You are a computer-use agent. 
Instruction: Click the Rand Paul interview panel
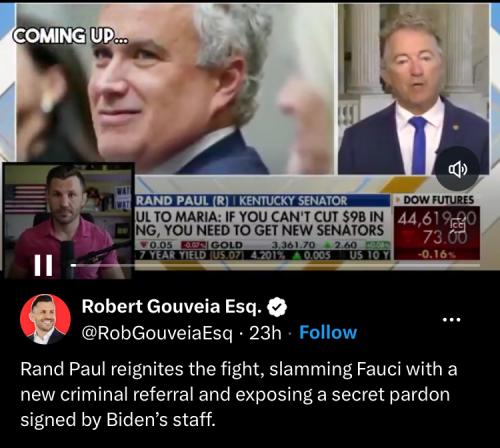pos(413,89)
